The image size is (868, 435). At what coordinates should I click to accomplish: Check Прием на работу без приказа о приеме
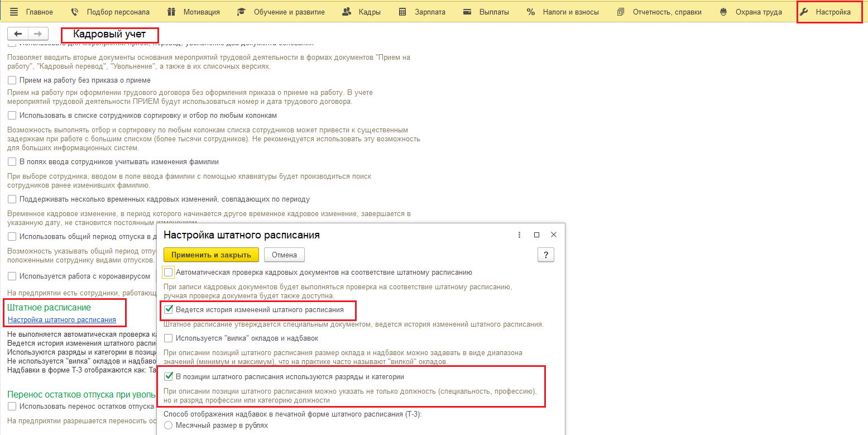click(x=12, y=80)
